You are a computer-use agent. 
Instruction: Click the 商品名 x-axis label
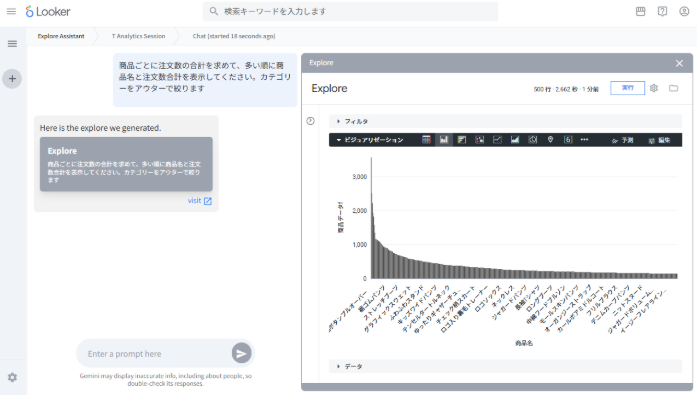click(524, 343)
